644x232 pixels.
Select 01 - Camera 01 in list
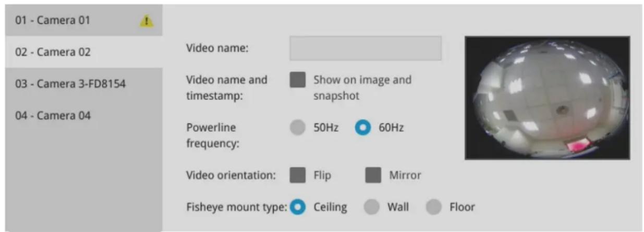(x=83, y=20)
